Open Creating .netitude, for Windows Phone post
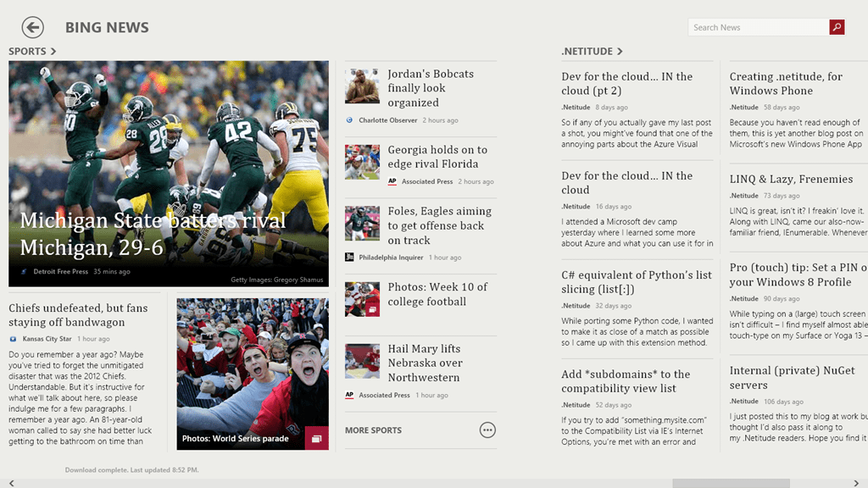 (x=786, y=84)
